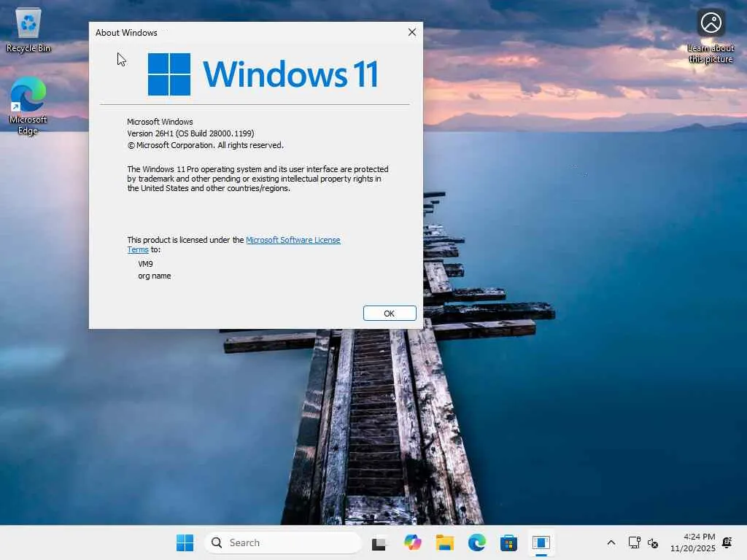The height and width of the screenshot is (560, 747).
Task: Open the notifications bell icon
Action: (727, 542)
